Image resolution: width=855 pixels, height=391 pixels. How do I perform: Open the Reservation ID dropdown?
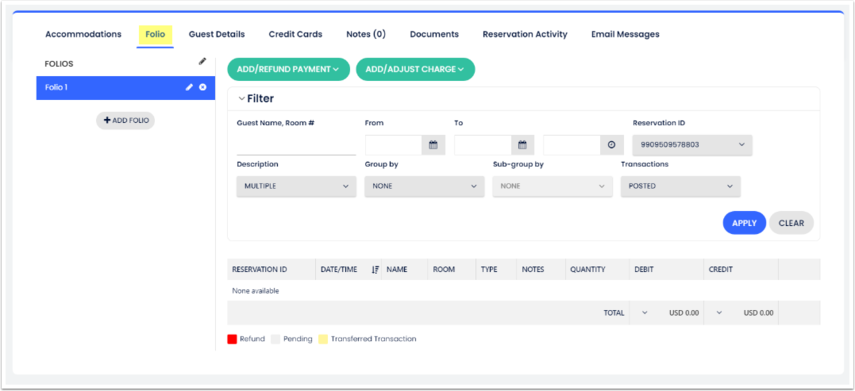692,145
